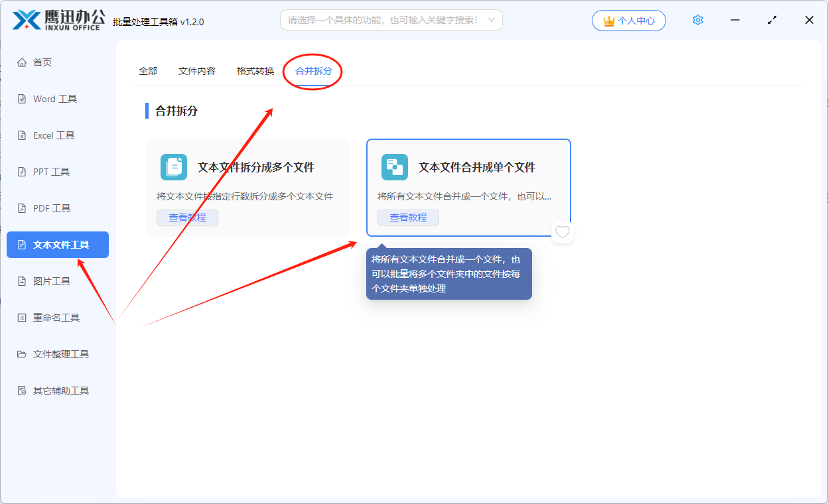Viewport: 828px width, 504px height.
Task: Switch to the 全部 tab
Action: pos(148,71)
